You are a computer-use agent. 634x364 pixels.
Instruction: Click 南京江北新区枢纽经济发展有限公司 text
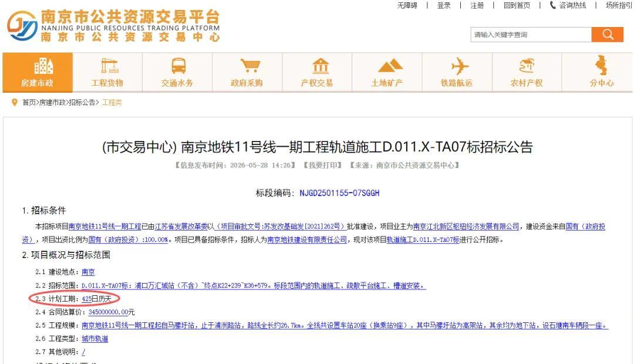click(x=466, y=227)
